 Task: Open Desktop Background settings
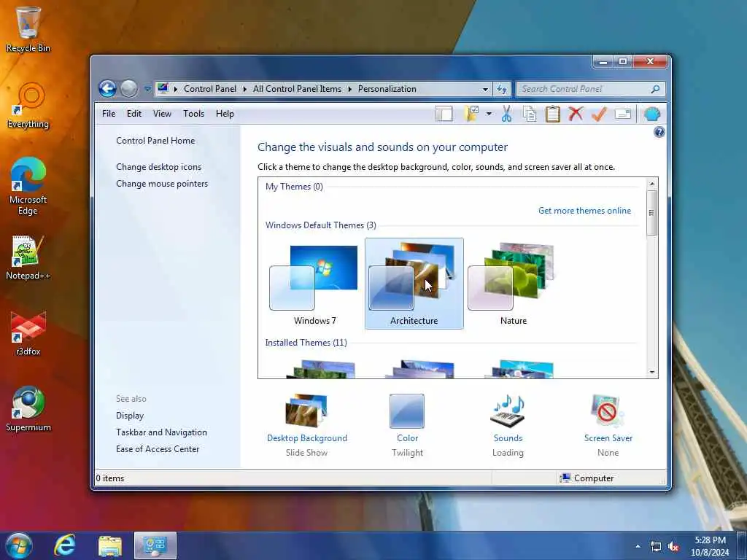coord(307,425)
